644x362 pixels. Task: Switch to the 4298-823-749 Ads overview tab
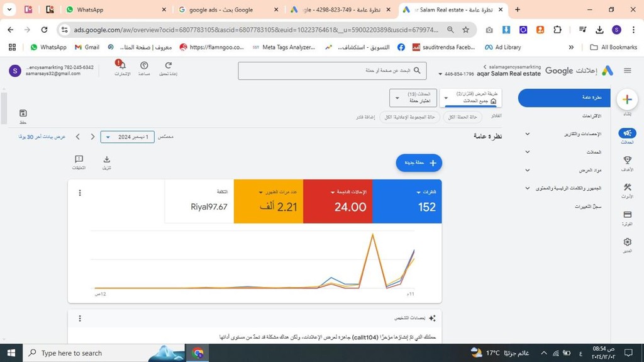click(x=341, y=9)
